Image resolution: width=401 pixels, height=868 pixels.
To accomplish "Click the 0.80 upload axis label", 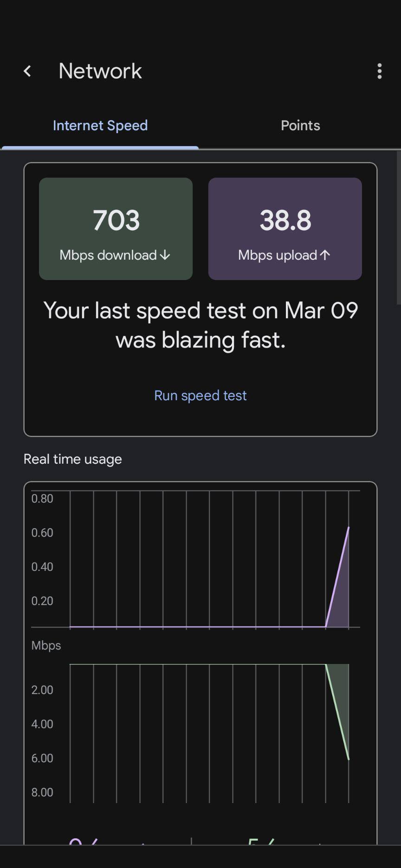I will 42,498.
